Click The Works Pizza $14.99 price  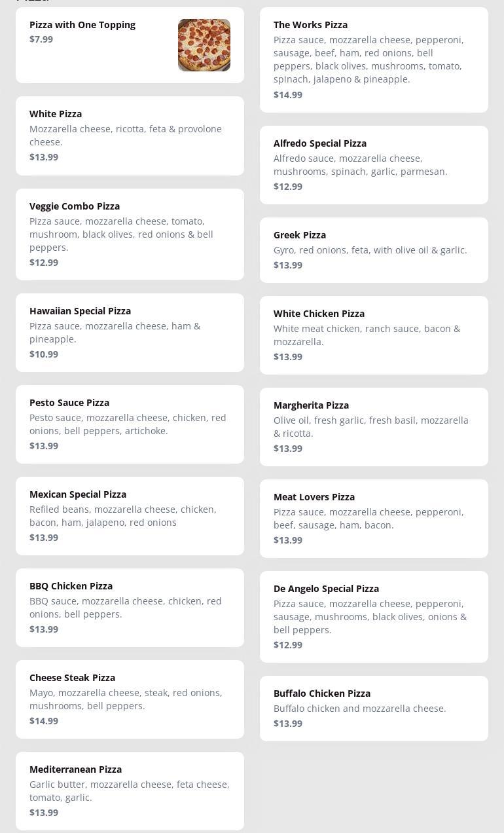[x=288, y=95]
